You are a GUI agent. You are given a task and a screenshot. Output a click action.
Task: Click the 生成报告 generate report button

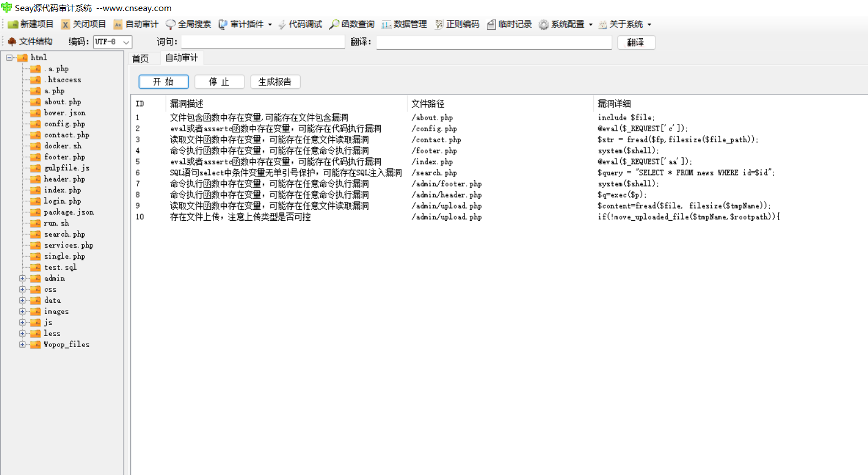click(x=275, y=82)
